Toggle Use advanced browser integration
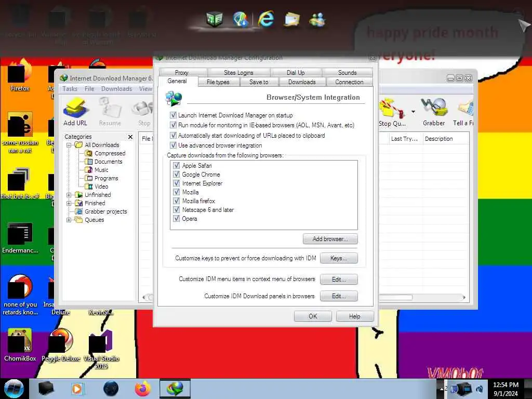Viewport: 532px width, 399px height. click(x=174, y=145)
